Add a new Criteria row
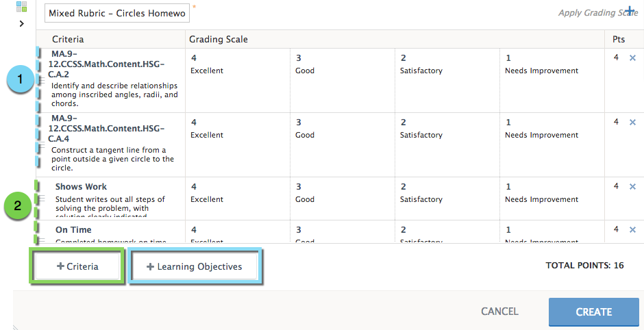The width and height of the screenshot is (644, 330). (x=77, y=266)
